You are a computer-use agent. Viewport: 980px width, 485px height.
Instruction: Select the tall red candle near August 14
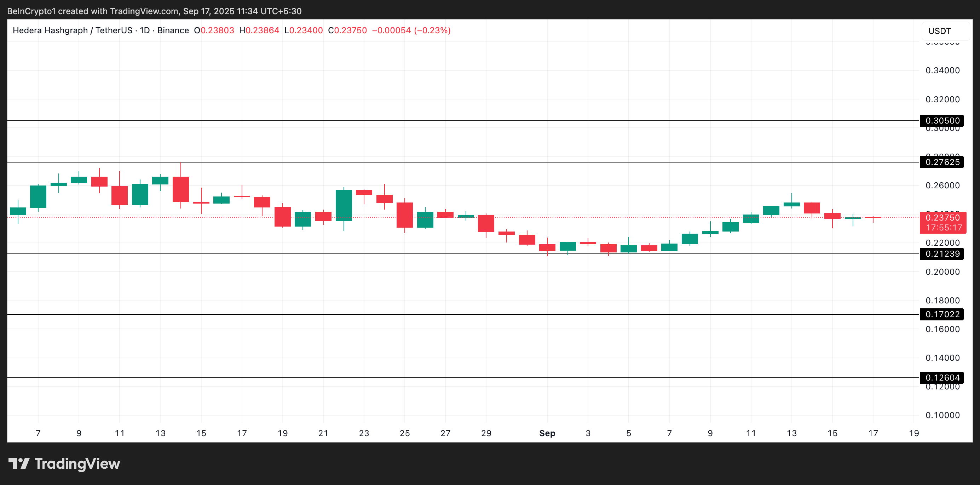(x=180, y=190)
